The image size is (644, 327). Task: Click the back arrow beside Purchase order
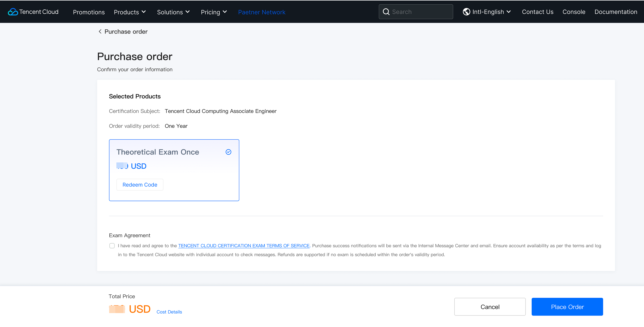[100, 32]
